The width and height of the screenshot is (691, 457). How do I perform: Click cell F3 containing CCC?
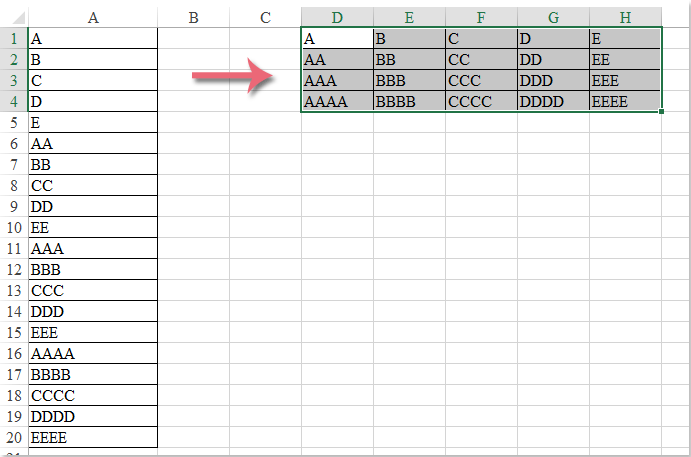coord(481,81)
